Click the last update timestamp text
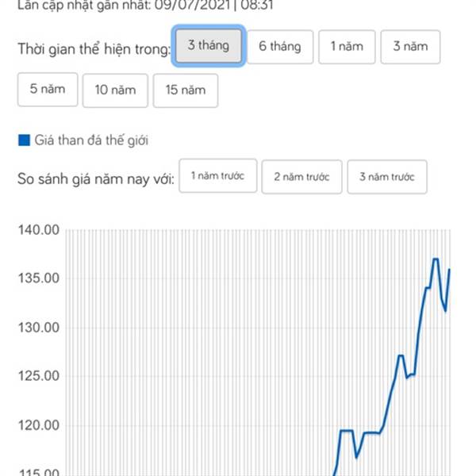 click(x=145, y=6)
